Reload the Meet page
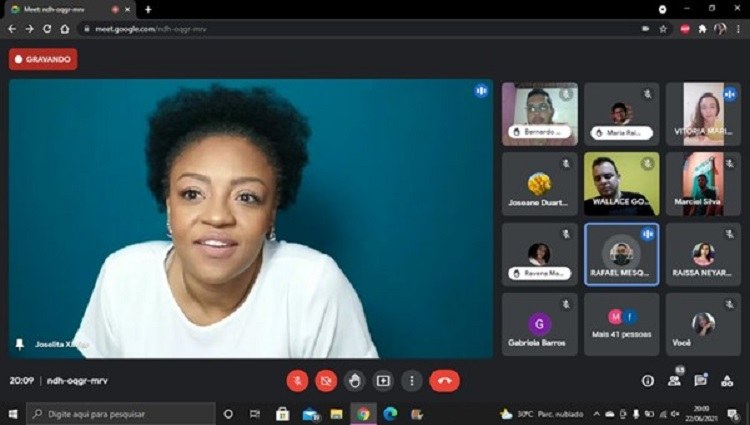Screen dimensions: 750x425 47,29
